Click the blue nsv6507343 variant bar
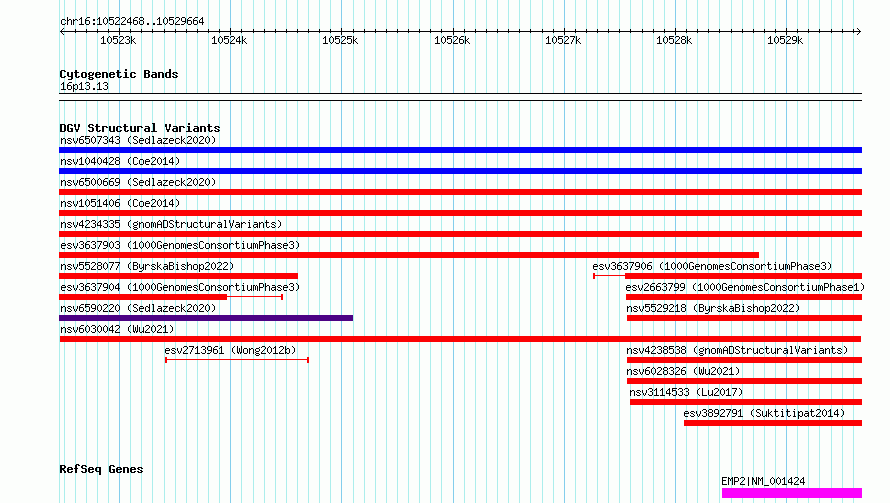 [x=460, y=150]
